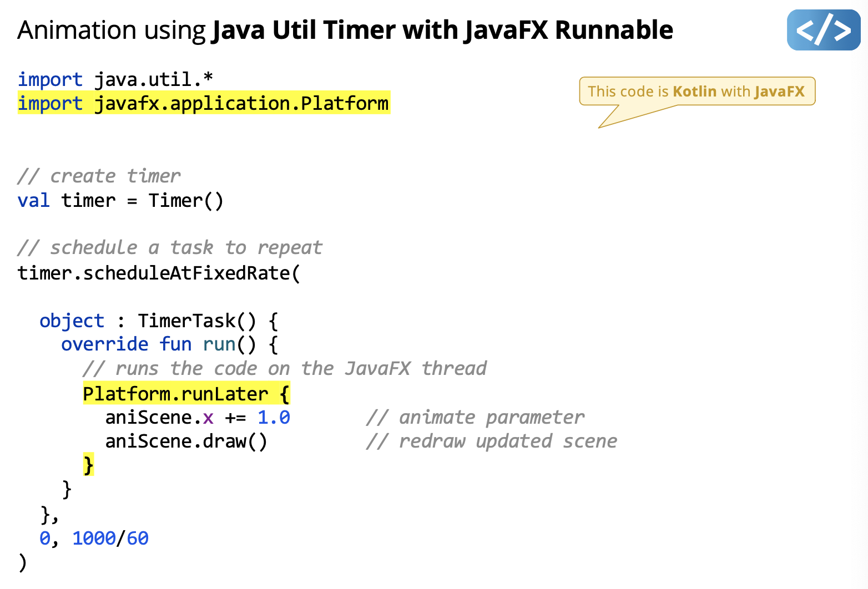Image resolution: width=868 pixels, height=589 pixels.
Task: Click 'TimerTask()' in the object declaration
Action: pos(197,321)
